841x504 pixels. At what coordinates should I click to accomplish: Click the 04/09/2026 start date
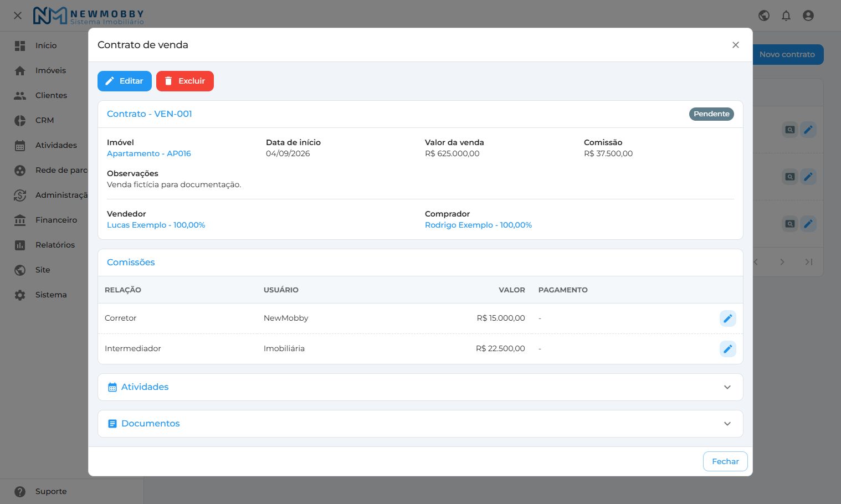tap(288, 153)
